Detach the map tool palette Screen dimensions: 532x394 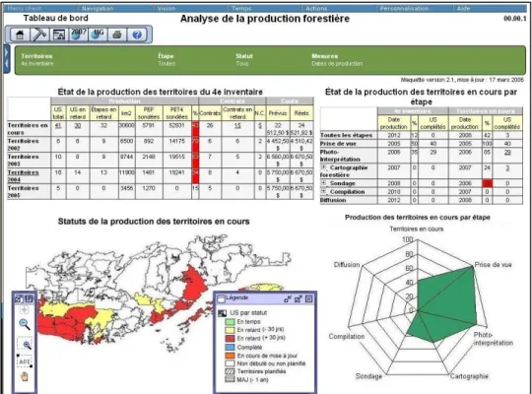click(19, 298)
